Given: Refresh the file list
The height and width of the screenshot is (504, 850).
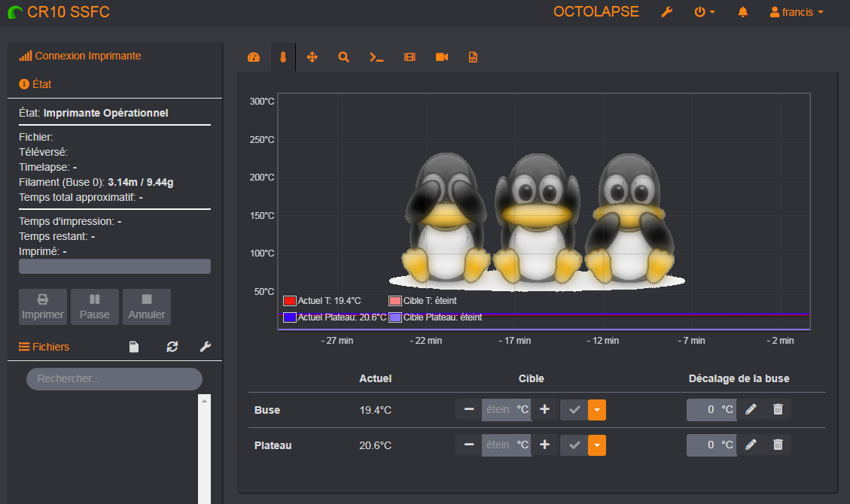Looking at the screenshot, I should click(172, 347).
